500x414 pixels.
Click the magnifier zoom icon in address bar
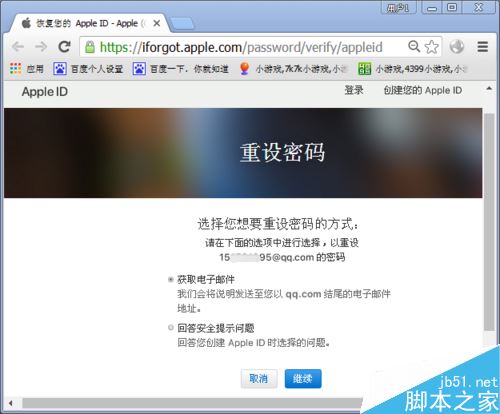414,46
